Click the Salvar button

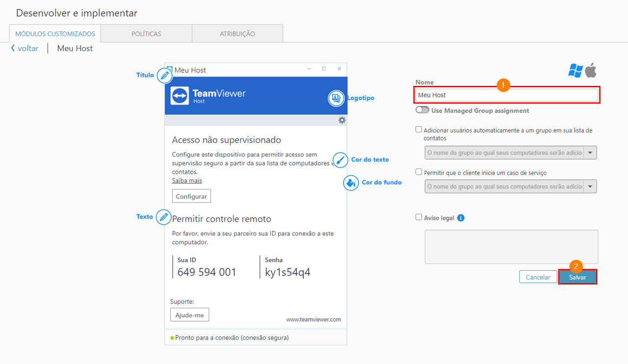(577, 277)
